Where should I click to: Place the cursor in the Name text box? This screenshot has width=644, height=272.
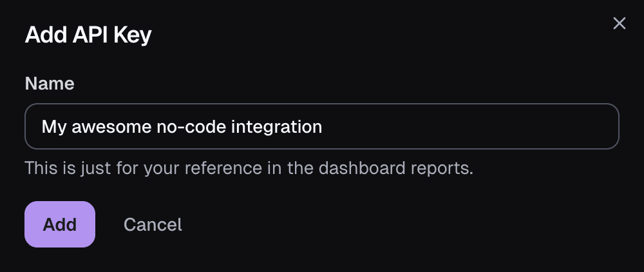[x=321, y=126]
